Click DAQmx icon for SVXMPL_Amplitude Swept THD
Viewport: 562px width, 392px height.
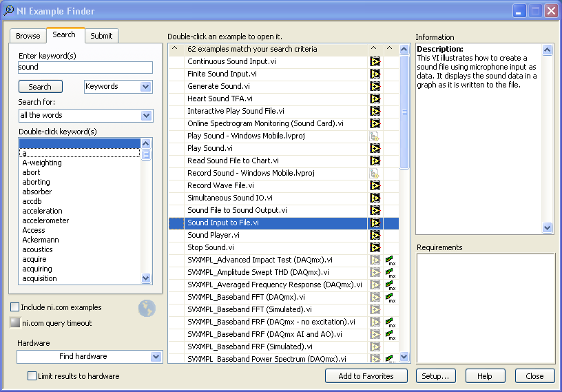391,273
